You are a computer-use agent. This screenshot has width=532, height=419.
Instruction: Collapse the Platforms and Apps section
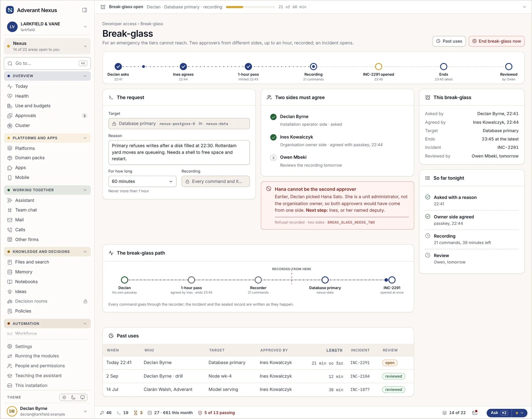47,138
